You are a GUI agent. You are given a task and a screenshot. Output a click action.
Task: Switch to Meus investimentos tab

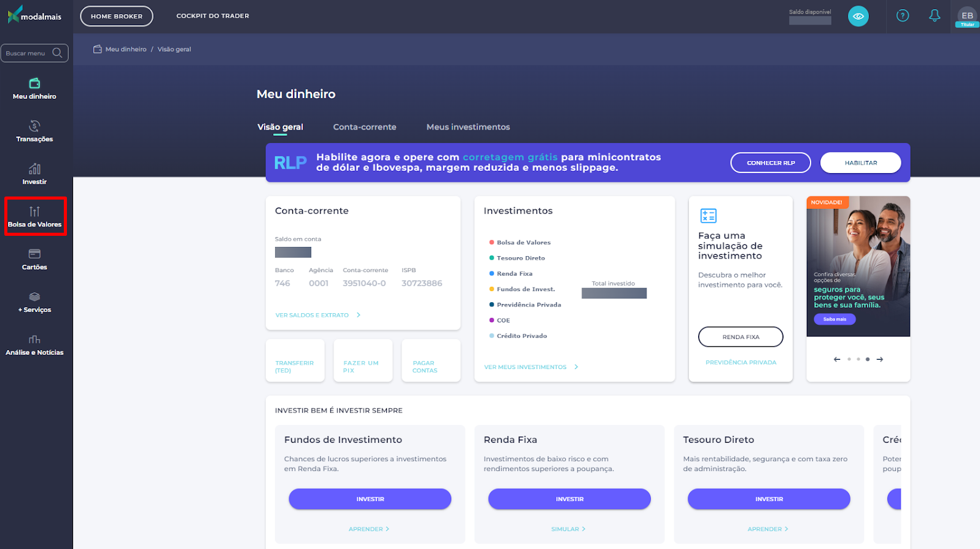(x=468, y=127)
